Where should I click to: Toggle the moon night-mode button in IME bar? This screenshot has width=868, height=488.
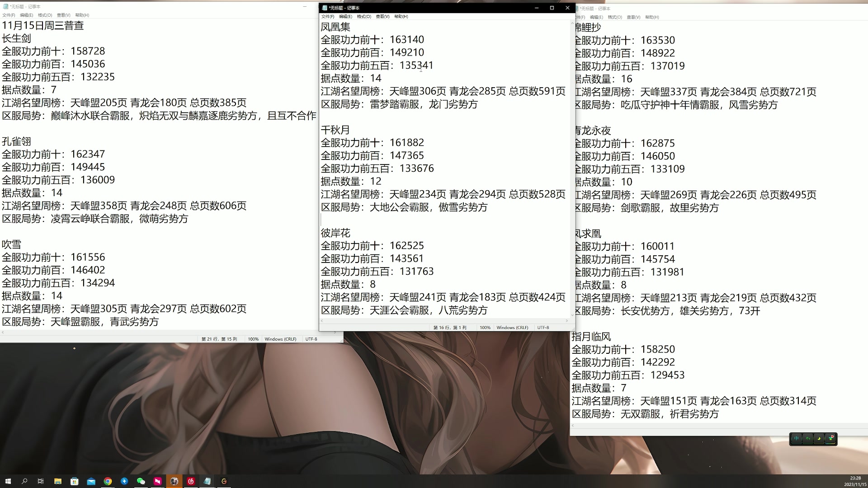pos(819,438)
